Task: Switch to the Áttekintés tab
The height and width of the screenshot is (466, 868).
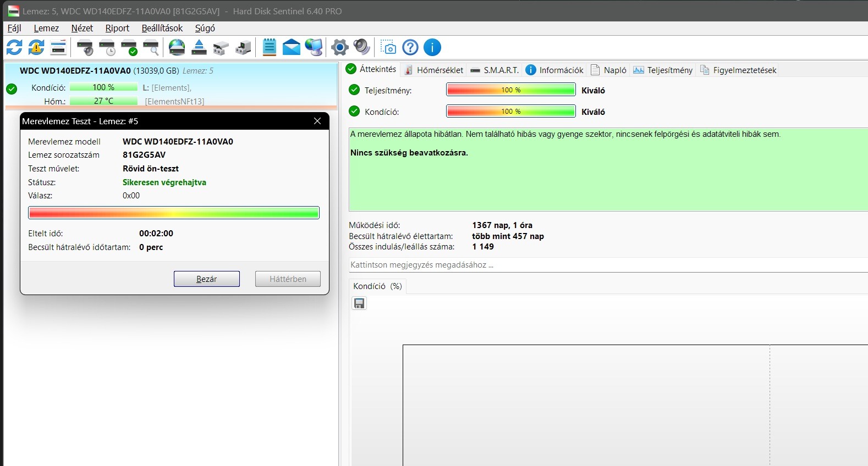Action: coord(371,69)
